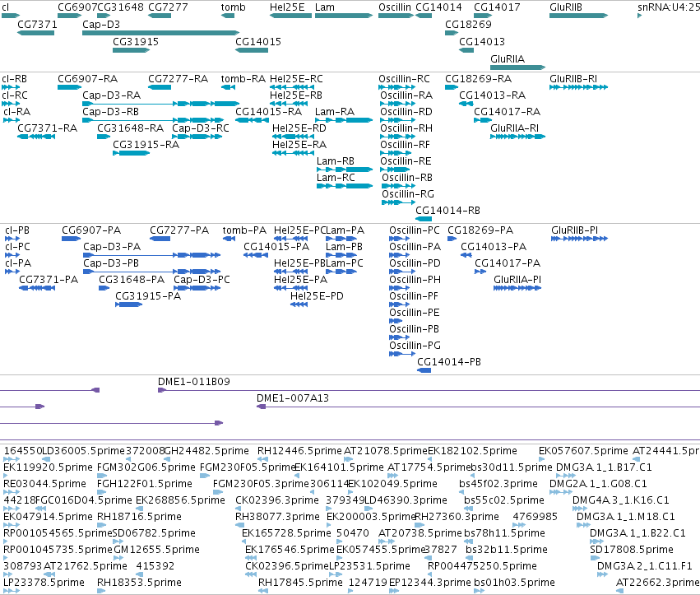Click the CG31915 gene bar
The image size is (700, 595).
(132, 50)
